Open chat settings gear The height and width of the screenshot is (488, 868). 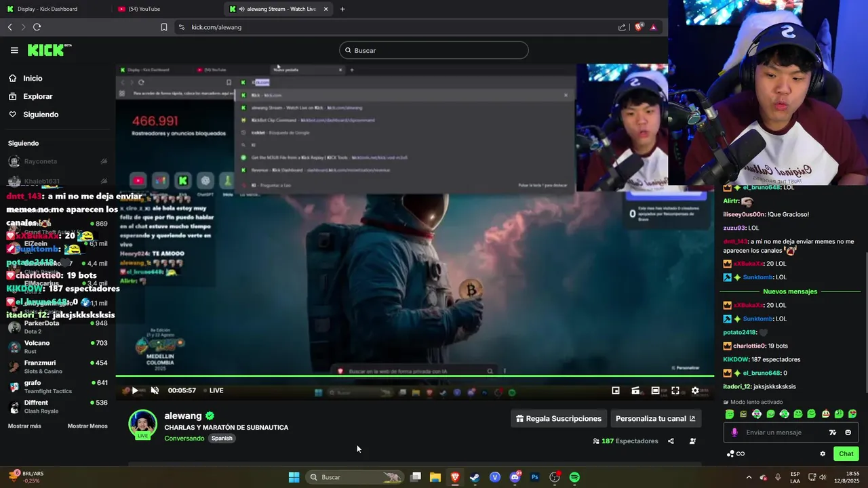(x=823, y=454)
